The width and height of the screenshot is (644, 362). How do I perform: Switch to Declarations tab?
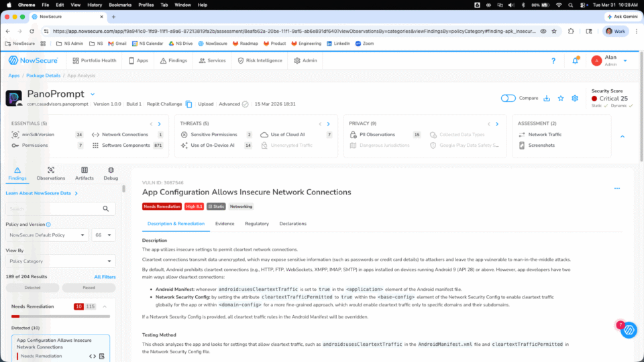pyautogui.click(x=293, y=224)
